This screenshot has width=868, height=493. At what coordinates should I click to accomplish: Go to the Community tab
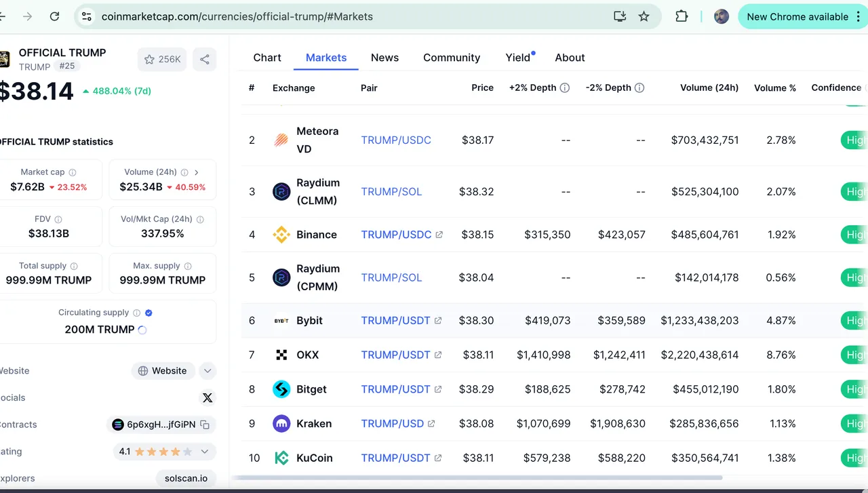pyautogui.click(x=452, y=58)
